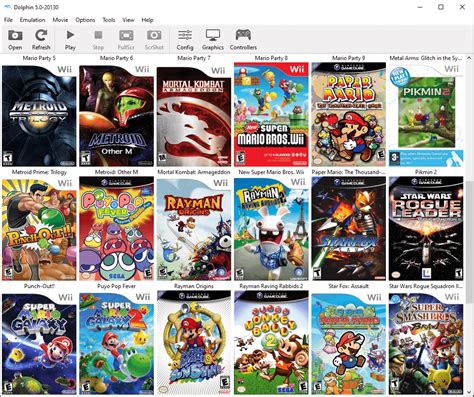
Task: Select the Metroid: Other M cover
Action: tap(116, 116)
